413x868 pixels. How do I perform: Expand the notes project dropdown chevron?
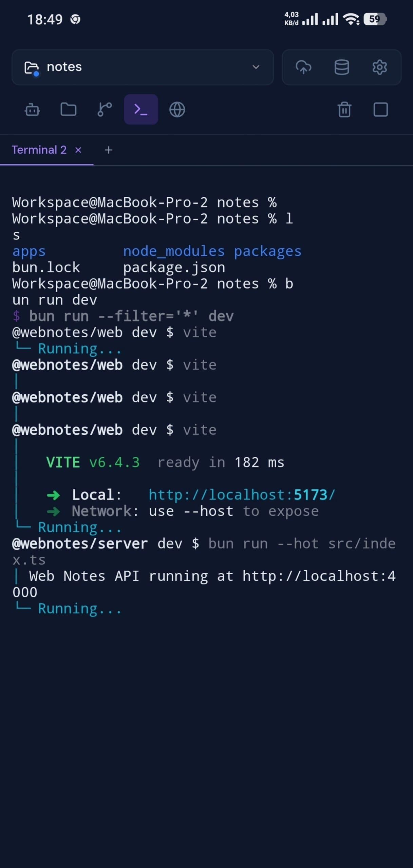tap(256, 67)
